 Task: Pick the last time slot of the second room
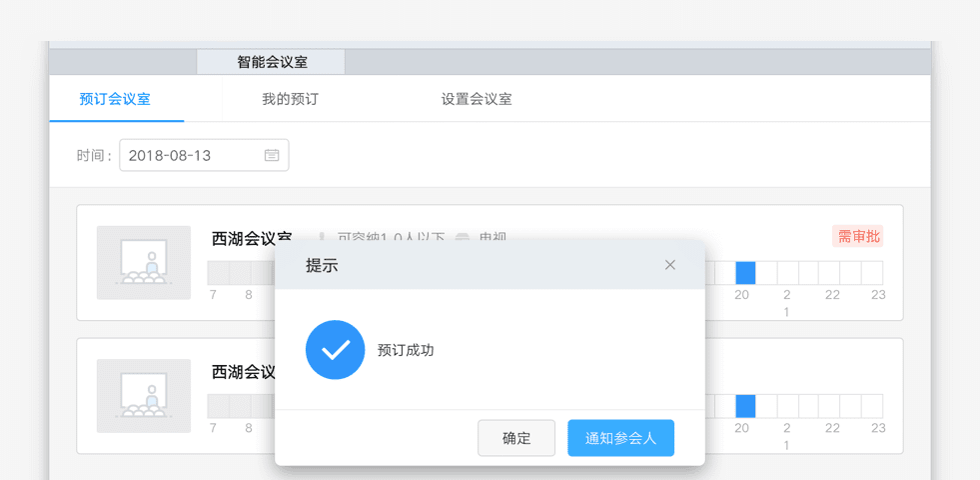tap(872, 406)
